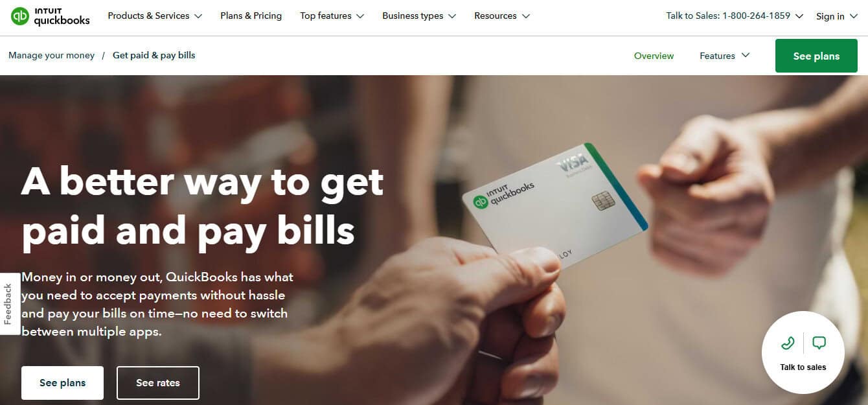Viewport: 868px width, 405px height.
Task: Open the chat bubble icon in Talk to sales
Action: pyautogui.click(x=819, y=343)
